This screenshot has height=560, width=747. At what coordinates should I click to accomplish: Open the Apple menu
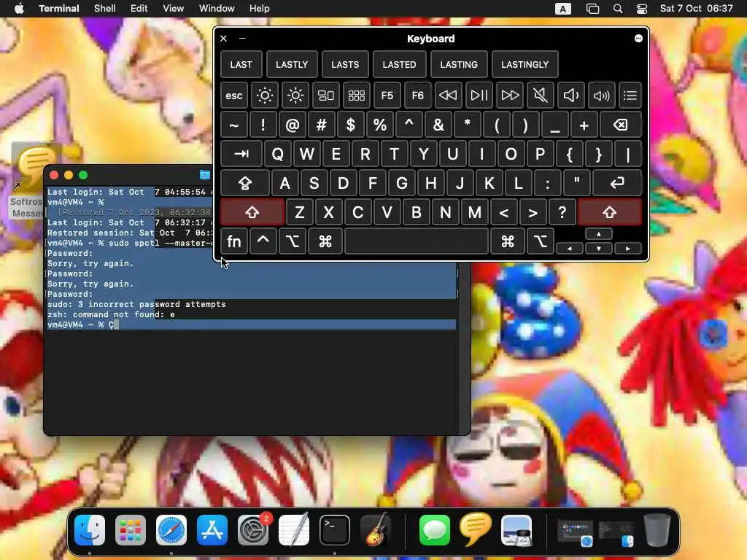click(x=19, y=9)
